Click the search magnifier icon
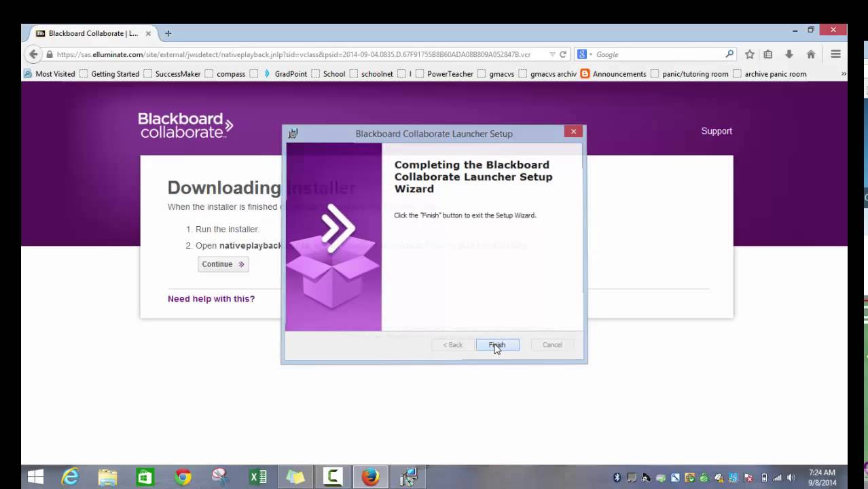 click(729, 54)
